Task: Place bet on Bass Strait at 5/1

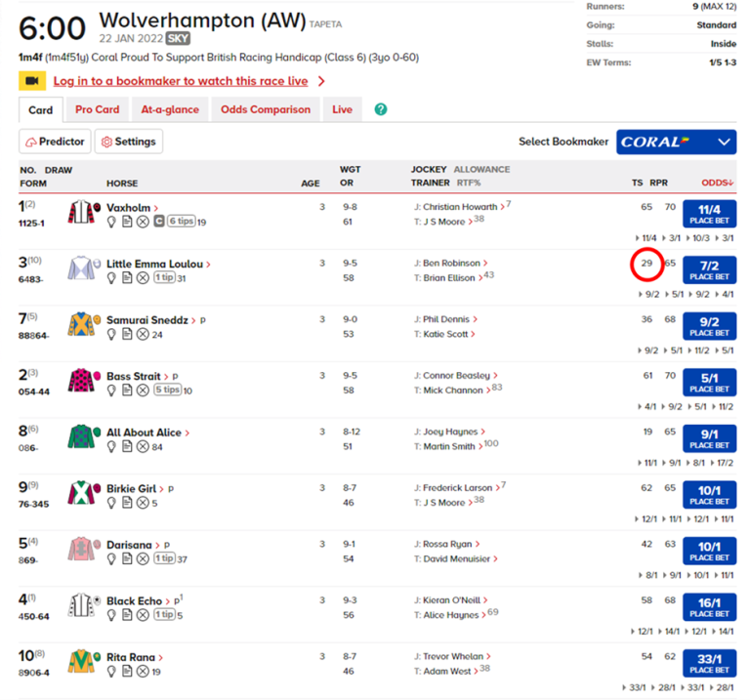Action: click(709, 382)
